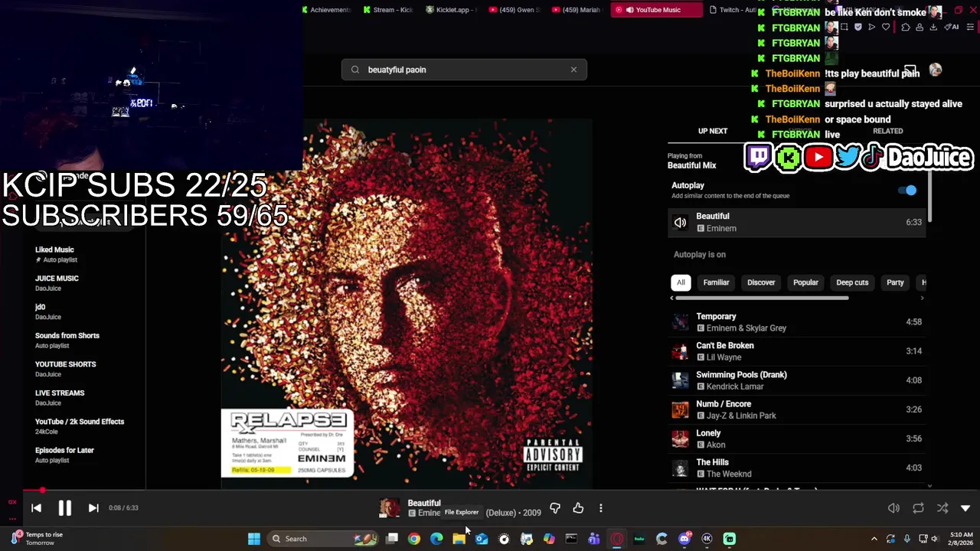Click Numb / Encore album thumbnail
Image resolution: width=980 pixels, height=551 pixels.
click(x=680, y=409)
